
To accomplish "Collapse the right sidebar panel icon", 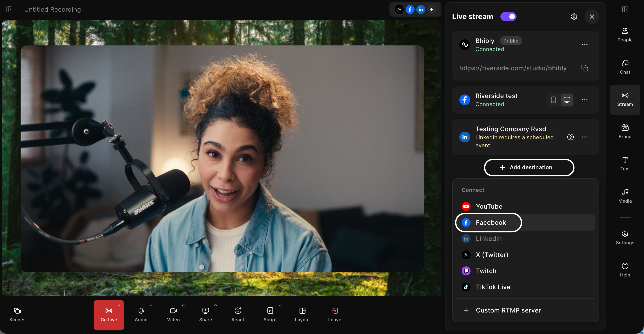I will (x=625, y=9).
